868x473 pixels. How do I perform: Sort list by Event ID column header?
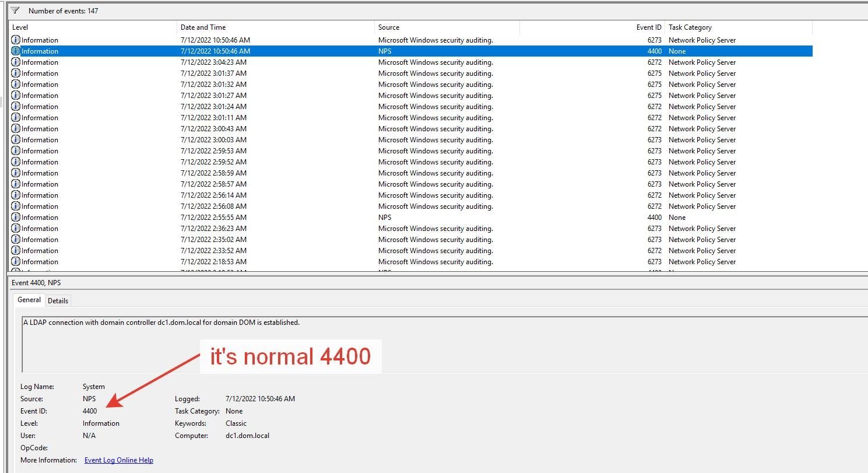(592, 27)
